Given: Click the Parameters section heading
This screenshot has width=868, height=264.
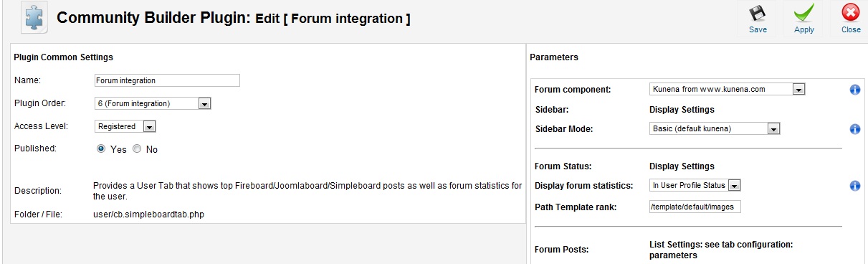Looking at the screenshot, I should (554, 57).
